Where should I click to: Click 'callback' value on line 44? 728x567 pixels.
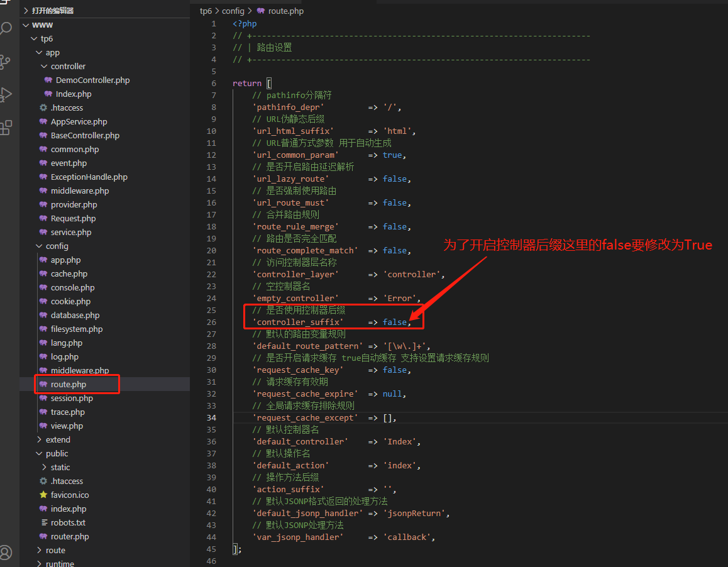407,537
